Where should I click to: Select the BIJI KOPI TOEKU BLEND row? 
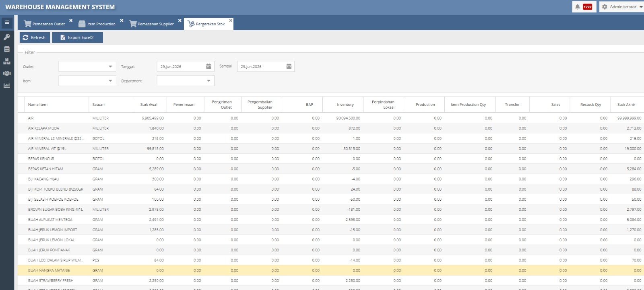point(331,189)
